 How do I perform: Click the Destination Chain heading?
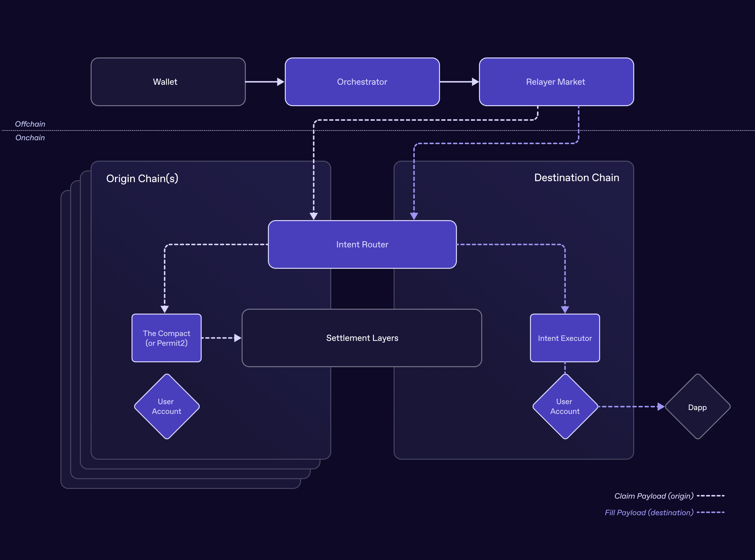click(x=576, y=178)
